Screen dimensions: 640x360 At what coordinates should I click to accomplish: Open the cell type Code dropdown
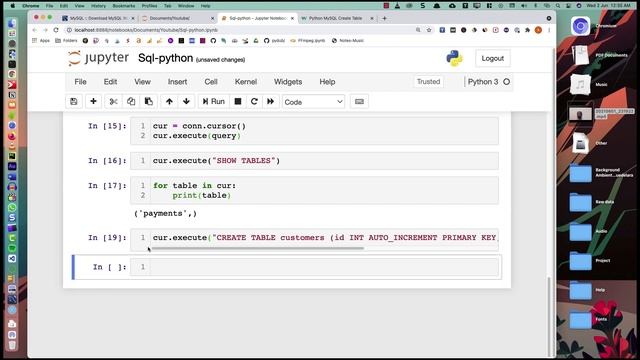313,102
